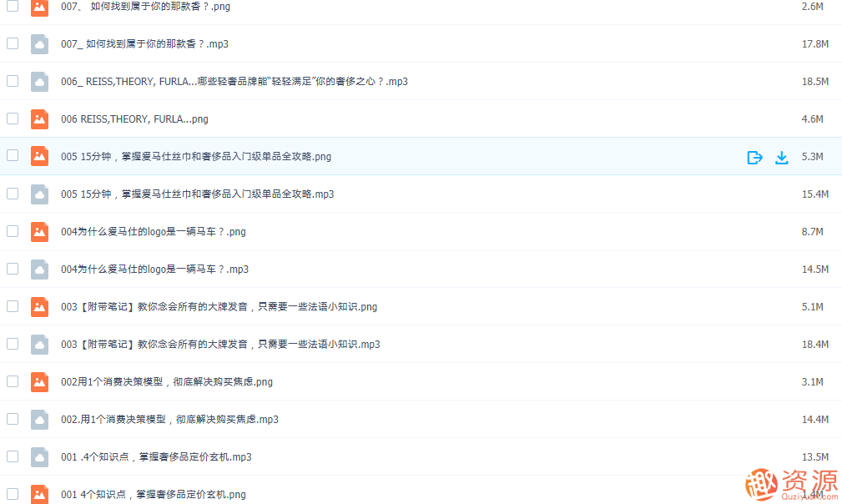Select the checkbox for 001 mp3 file
The height and width of the screenshot is (504, 842).
[x=12, y=456]
